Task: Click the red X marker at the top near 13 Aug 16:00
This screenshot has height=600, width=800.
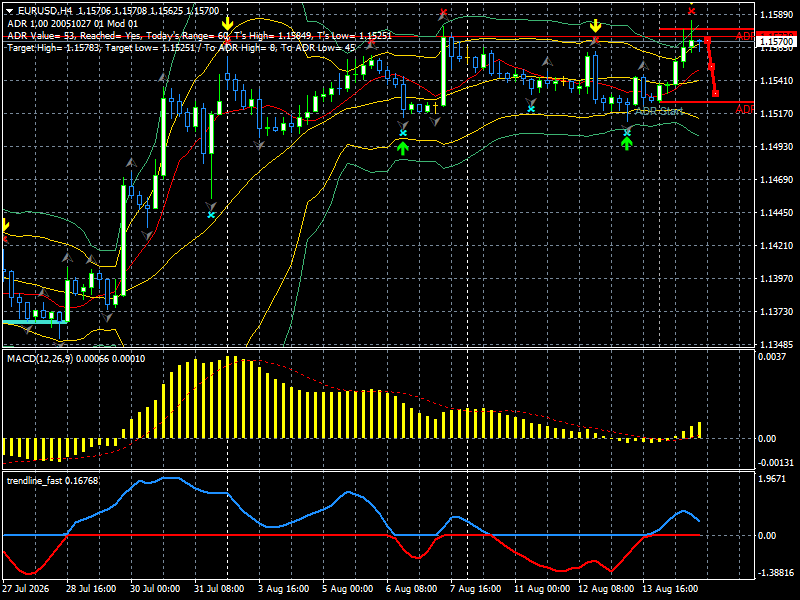Action: (691, 11)
